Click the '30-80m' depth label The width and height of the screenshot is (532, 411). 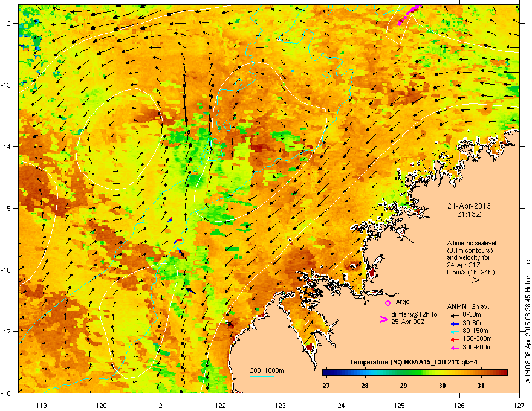(473, 323)
